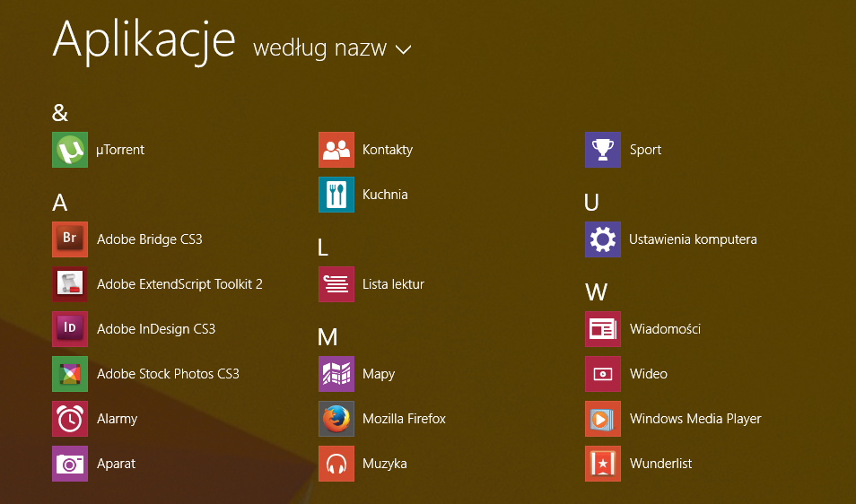The height and width of the screenshot is (504, 856).
Task: Open Adobe Stock Photos CS3 icon
Action: pyautogui.click(x=70, y=374)
